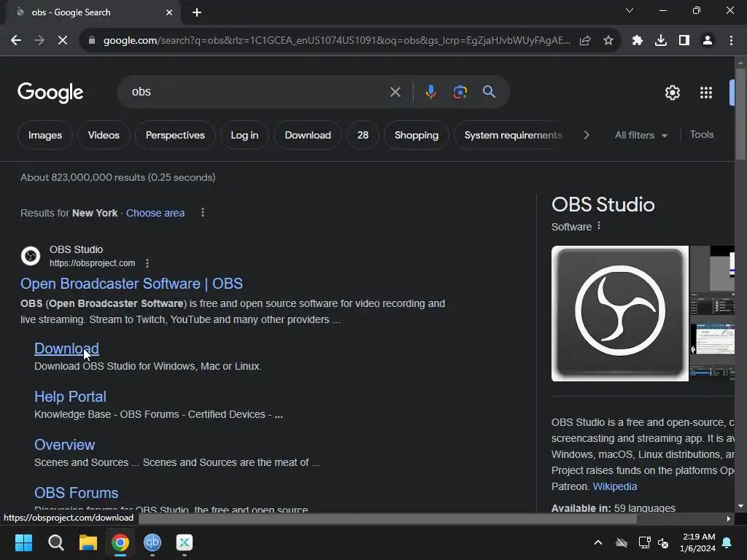Open Chrome downloads icon
747x560 pixels.
pos(661,41)
